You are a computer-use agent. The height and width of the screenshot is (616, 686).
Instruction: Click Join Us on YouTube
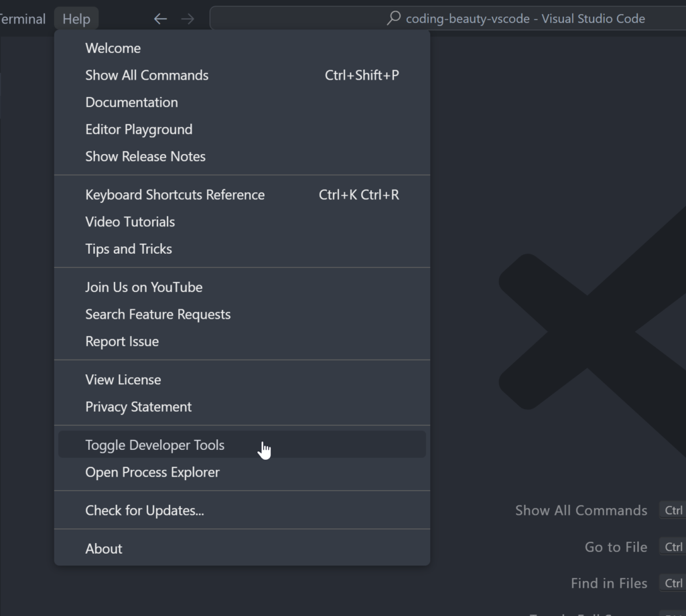143,287
